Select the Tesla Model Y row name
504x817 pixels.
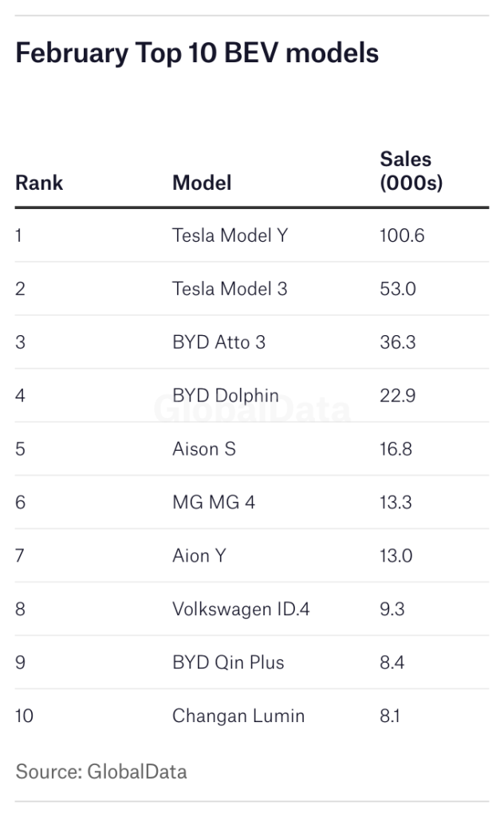[230, 235]
